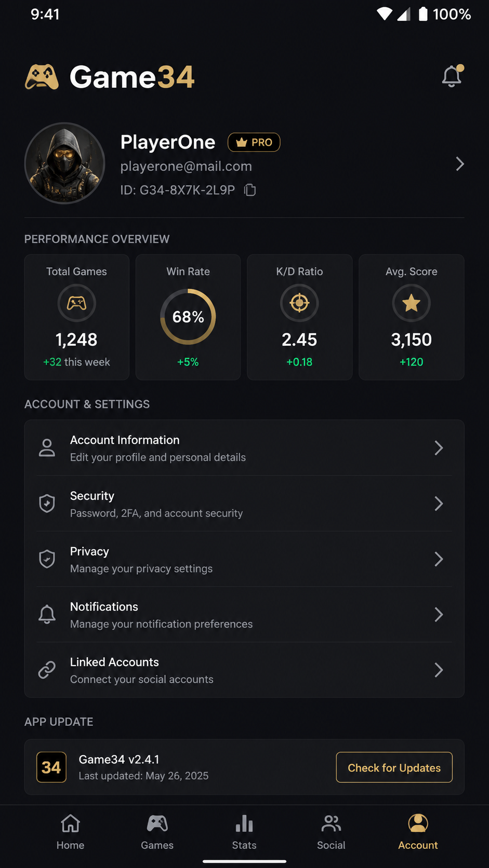The height and width of the screenshot is (868, 489).
Task: Switch to the Home tab
Action: pyautogui.click(x=70, y=832)
